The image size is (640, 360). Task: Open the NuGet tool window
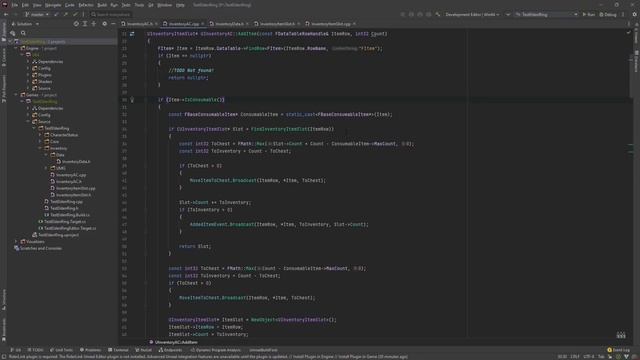coord(143,350)
